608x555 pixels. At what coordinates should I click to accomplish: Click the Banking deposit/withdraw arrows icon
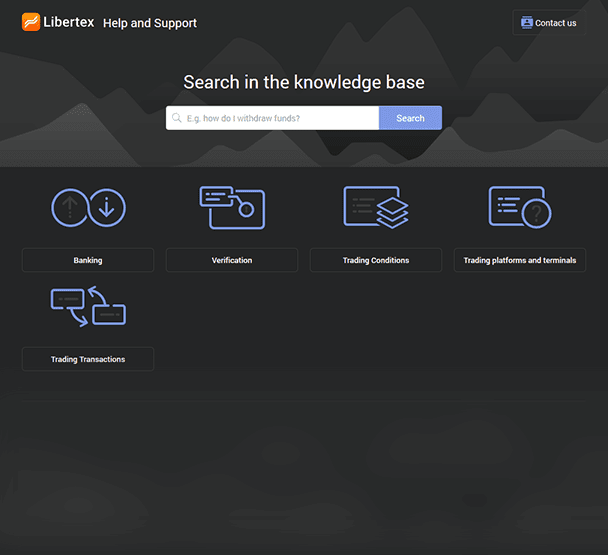click(88, 208)
